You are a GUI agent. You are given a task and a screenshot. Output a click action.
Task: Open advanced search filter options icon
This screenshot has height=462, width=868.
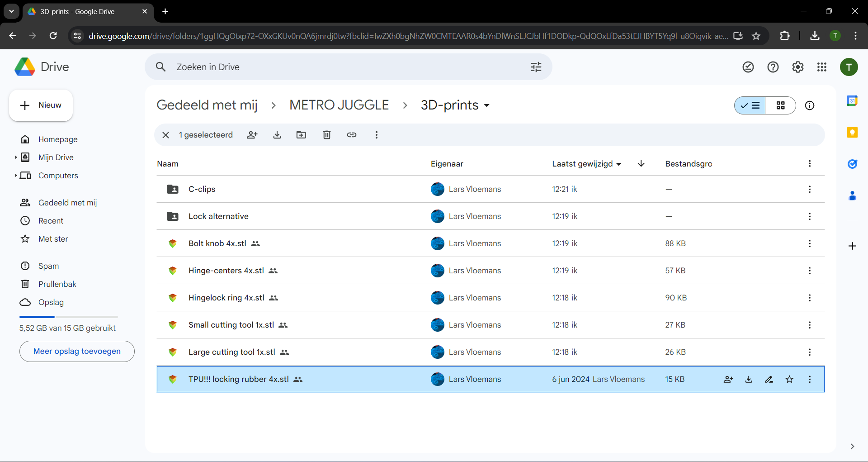pyautogui.click(x=536, y=67)
